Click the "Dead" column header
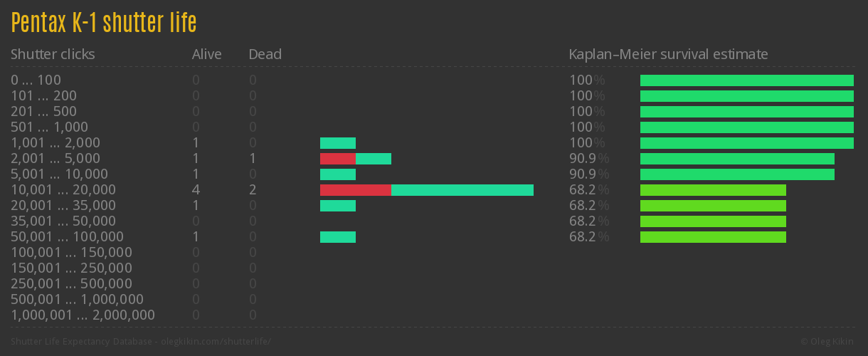The width and height of the screenshot is (868, 356). (x=265, y=54)
